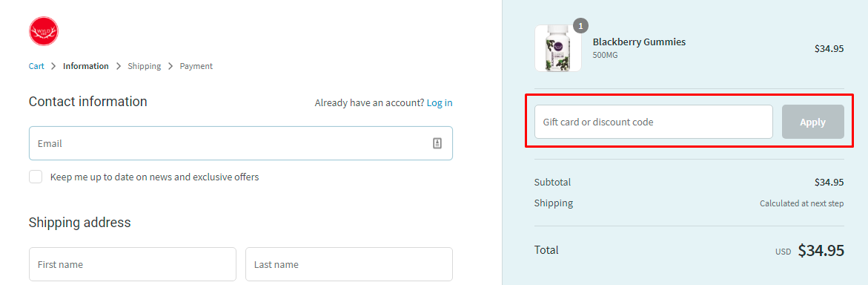Click the quantity badge on product image

(580, 25)
